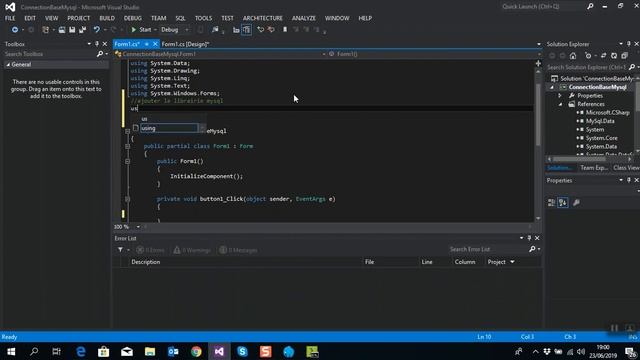Open the ARCHITECTURE menu
Viewport: 640px width, 360px height.
(x=262, y=18)
